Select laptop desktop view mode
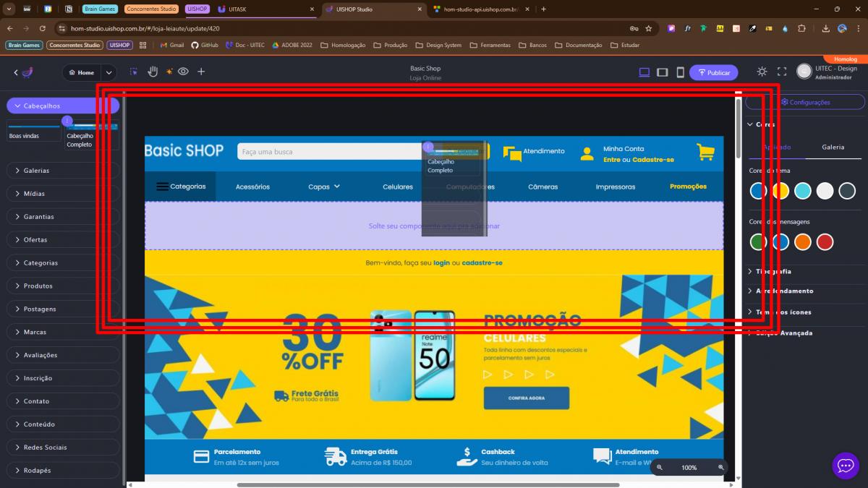The image size is (868, 488). coord(644,72)
